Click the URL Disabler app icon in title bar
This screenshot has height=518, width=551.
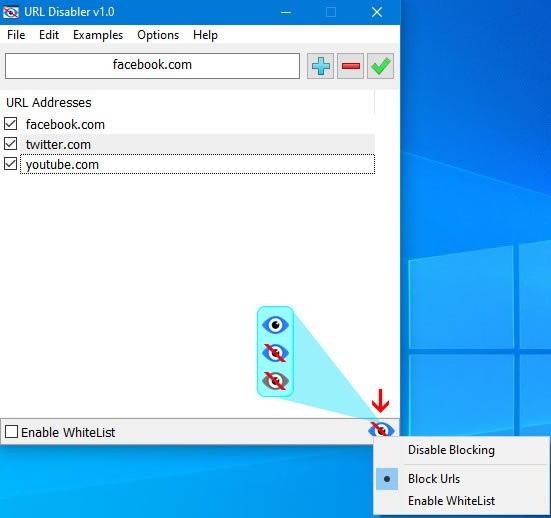point(11,12)
